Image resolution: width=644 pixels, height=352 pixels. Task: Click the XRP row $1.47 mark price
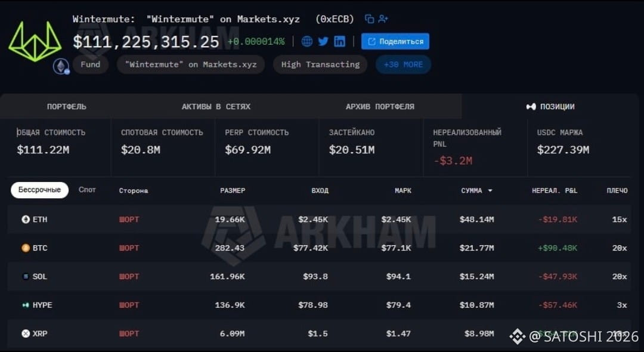click(x=398, y=334)
